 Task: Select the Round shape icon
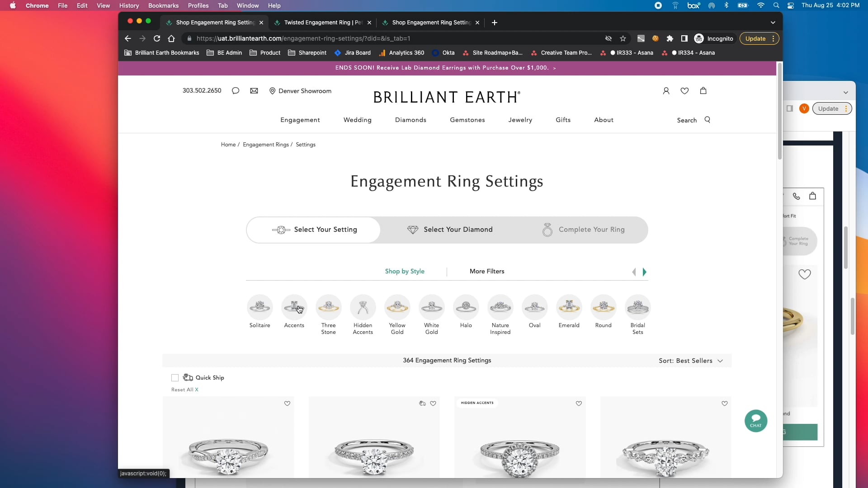pyautogui.click(x=604, y=307)
